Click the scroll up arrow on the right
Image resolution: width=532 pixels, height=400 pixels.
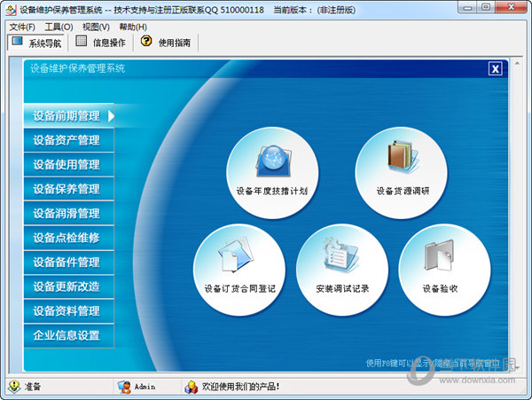coord(517,63)
